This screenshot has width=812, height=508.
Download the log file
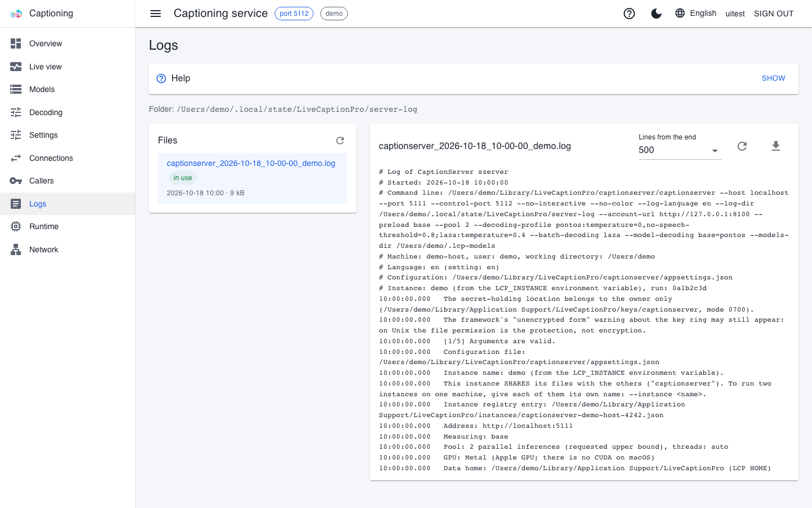pos(776,146)
